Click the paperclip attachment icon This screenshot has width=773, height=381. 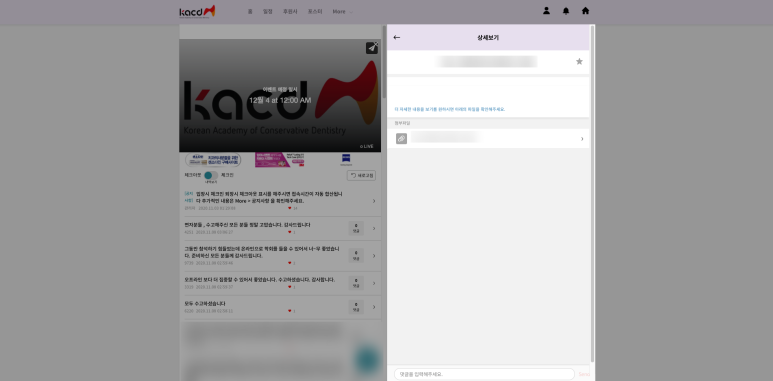tap(401, 139)
